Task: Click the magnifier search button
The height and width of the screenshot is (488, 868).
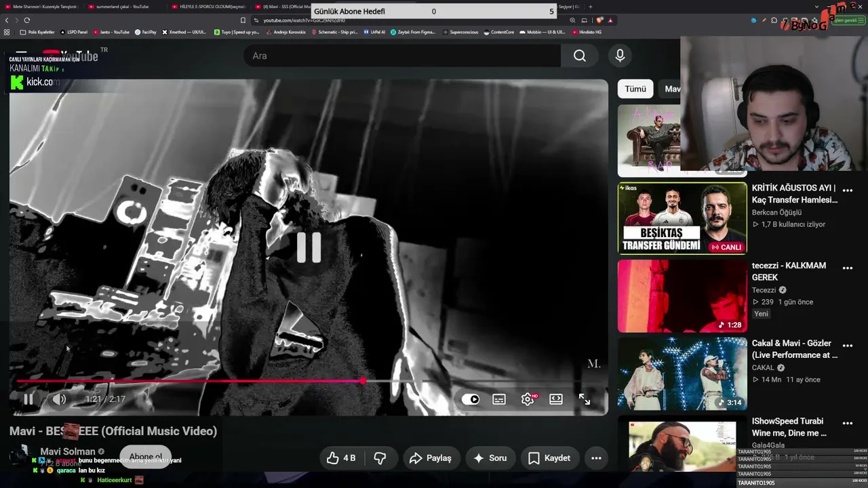Action: (580, 56)
